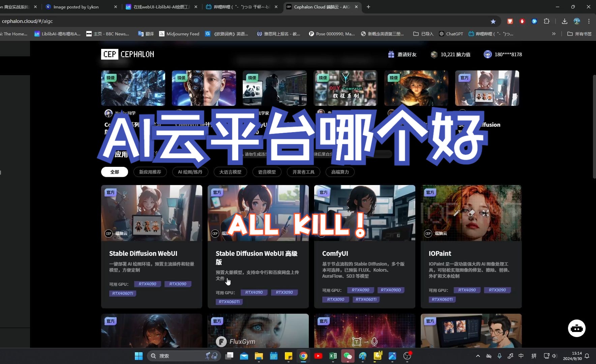Open WeChat from the taskbar
The image size is (596, 364).
pos(348,356)
